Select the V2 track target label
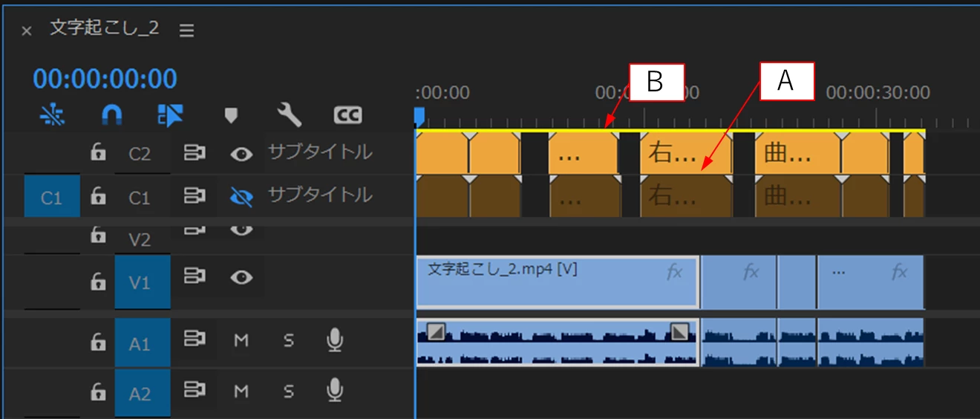 point(140,239)
